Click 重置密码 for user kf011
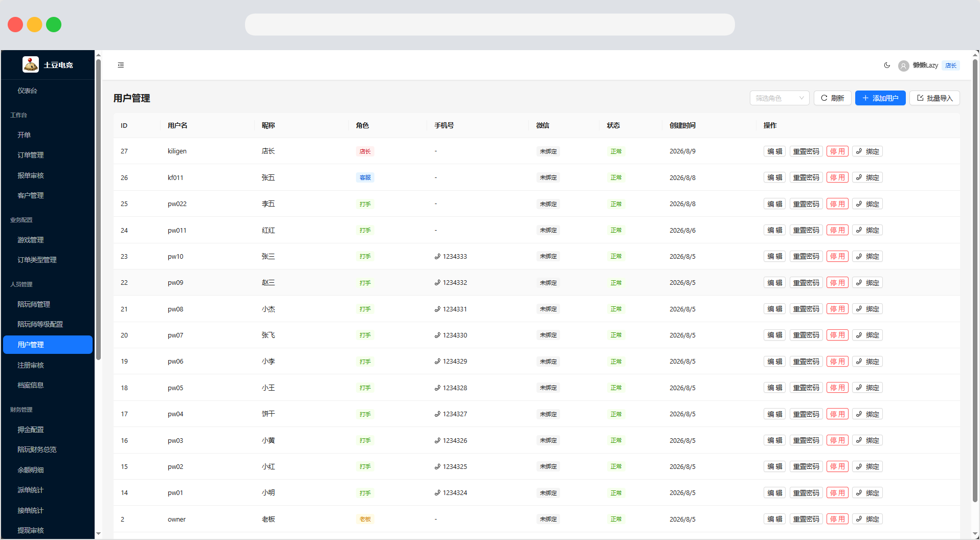This screenshot has width=980, height=540. pyautogui.click(x=806, y=177)
